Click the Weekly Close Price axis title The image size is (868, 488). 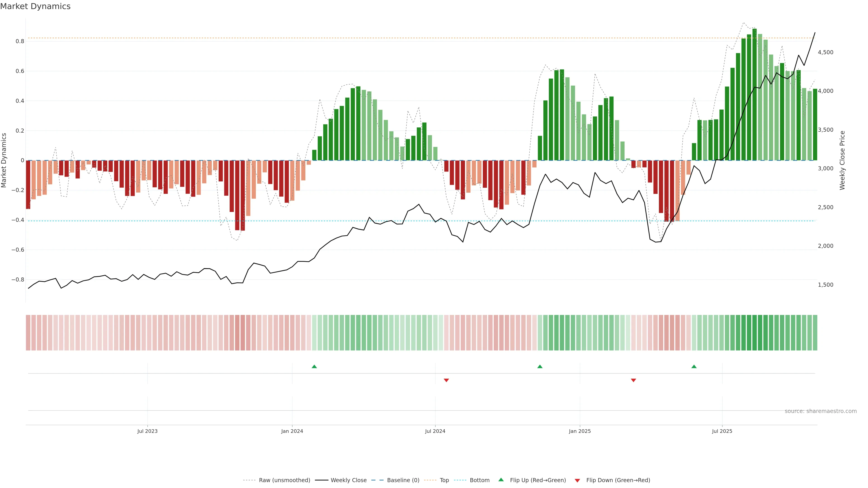pyautogui.click(x=842, y=160)
